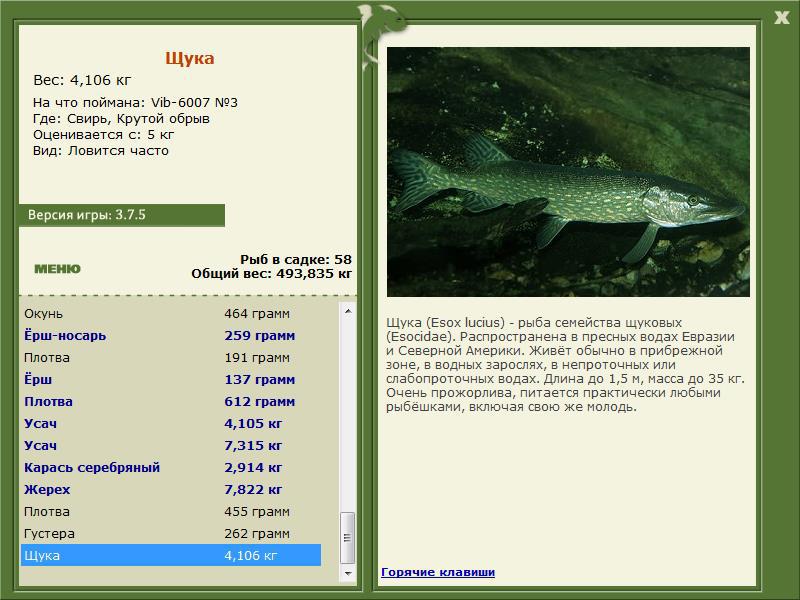The width and height of the screenshot is (800, 600).
Task: Click the scroll down arrow of fish list
Action: [x=348, y=573]
